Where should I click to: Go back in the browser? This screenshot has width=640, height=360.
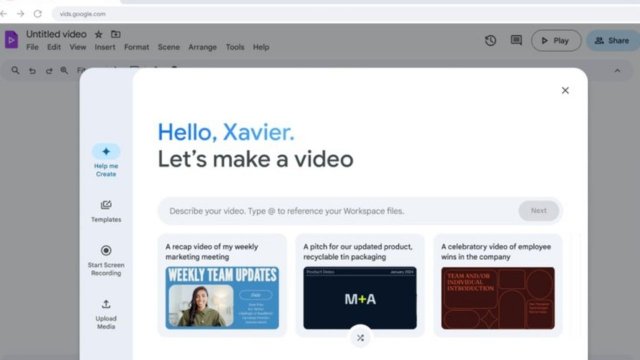[4, 14]
